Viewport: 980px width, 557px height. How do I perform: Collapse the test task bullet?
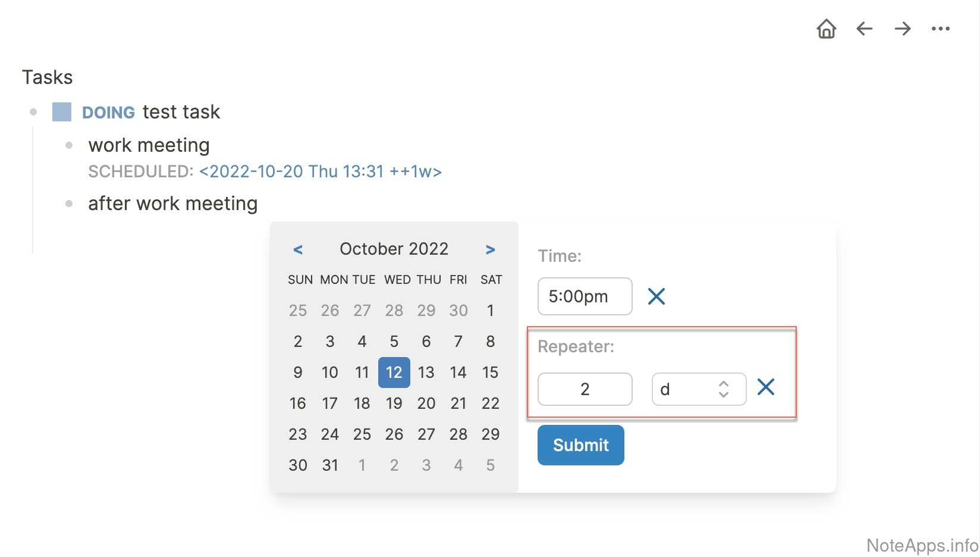point(33,112)
